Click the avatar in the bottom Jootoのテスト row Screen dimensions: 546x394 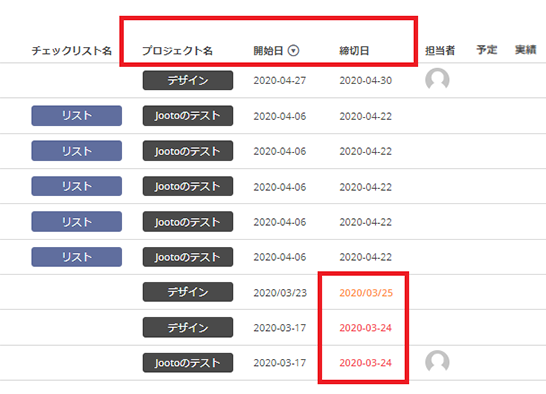[x=437, y=362]
